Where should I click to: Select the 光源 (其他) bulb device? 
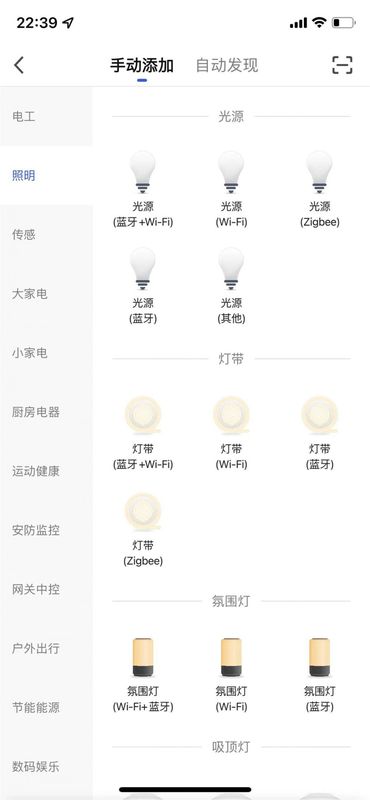point(231,269)
